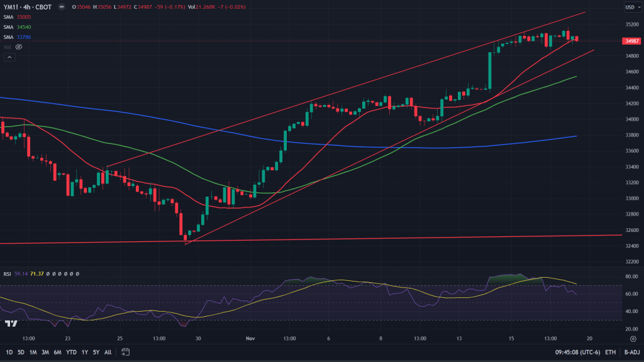The height and width of the screenshot is (362, 644).
Task: Open the USD currency dropdown
Action: coord(631,7)
